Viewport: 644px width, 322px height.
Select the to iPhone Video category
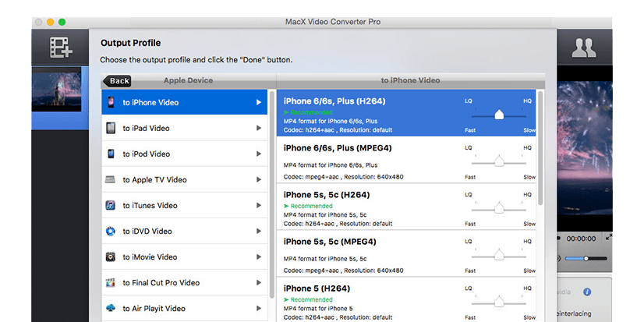click(x=185, y=102)
